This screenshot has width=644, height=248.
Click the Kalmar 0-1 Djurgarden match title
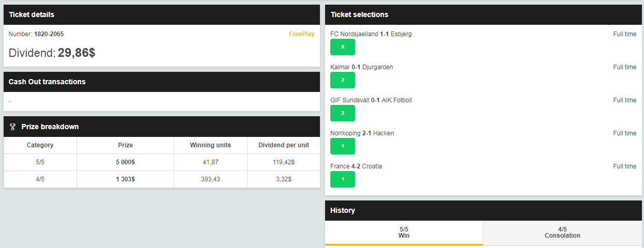362,67
